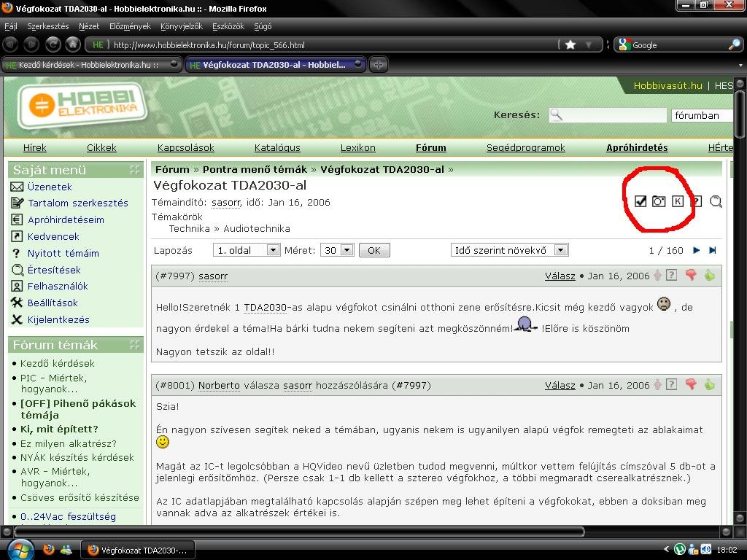Screen dimensions: 747x560
Task: Click the horizontal scrollbar thumb
Action: tap(299, 532)
